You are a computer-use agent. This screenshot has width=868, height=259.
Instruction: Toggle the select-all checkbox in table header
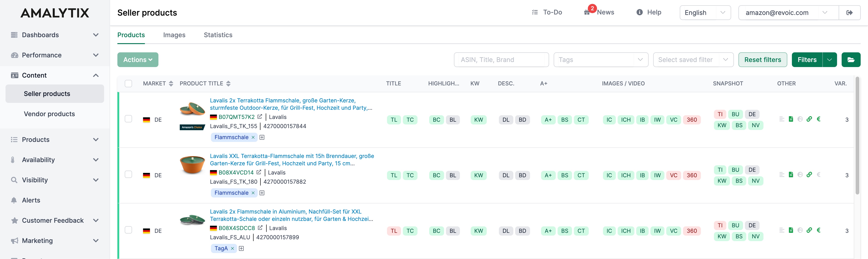click(x=128, y=83)
